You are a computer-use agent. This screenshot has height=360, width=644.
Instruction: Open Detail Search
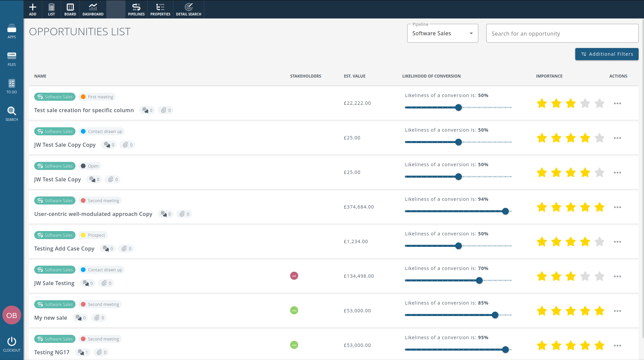[189, 9]
